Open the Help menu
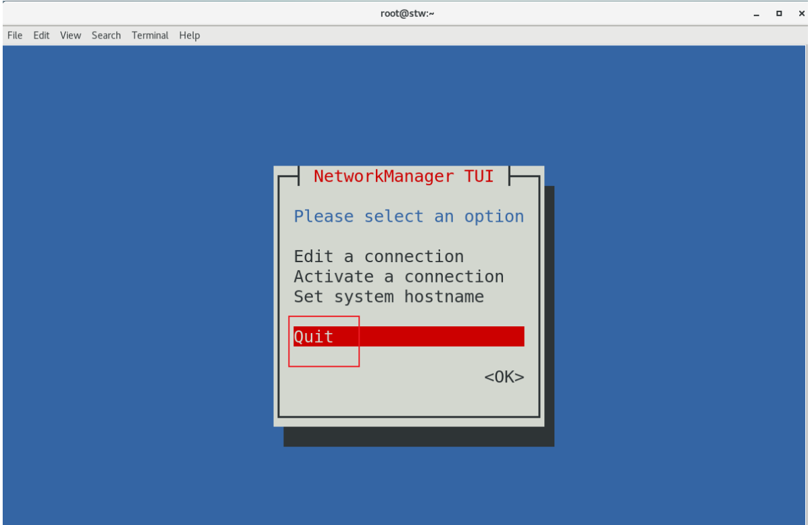The image size is (812, 525). coord(189,35)
